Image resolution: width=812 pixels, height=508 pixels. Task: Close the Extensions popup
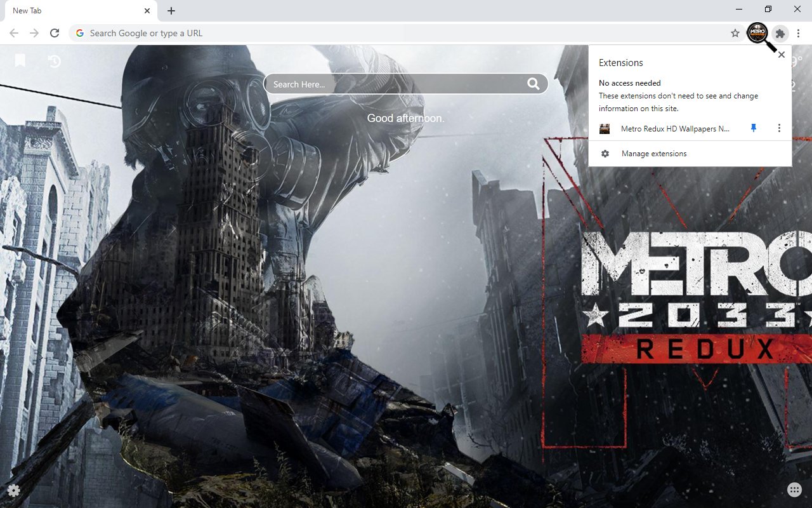782,55
